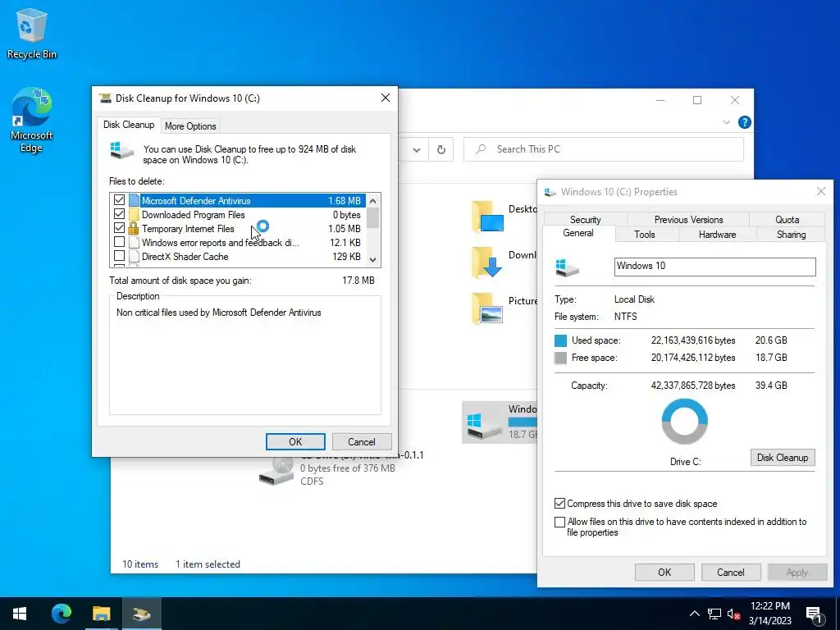The image size is (840, 630).
Task: Select the Disk Cleanup tab
Action: [129, 125]
